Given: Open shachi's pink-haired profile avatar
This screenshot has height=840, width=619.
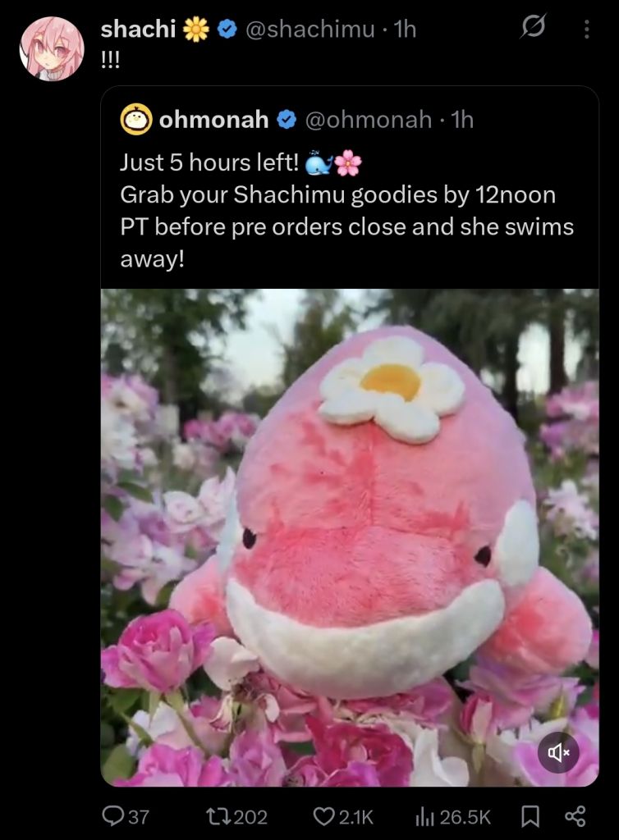Looking at the screenshot, I should pyautogui.click(x=52, y=48).
